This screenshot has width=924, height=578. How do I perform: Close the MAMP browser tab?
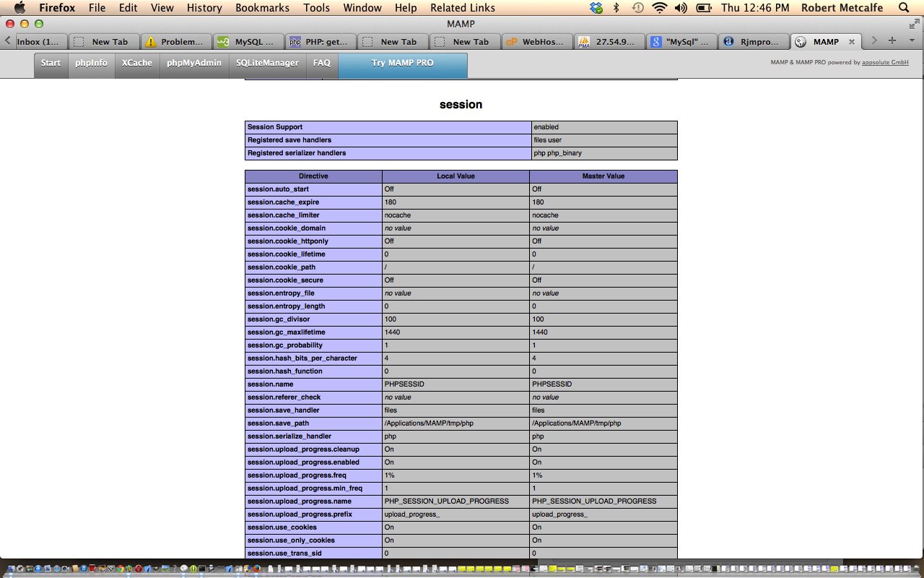852,42
